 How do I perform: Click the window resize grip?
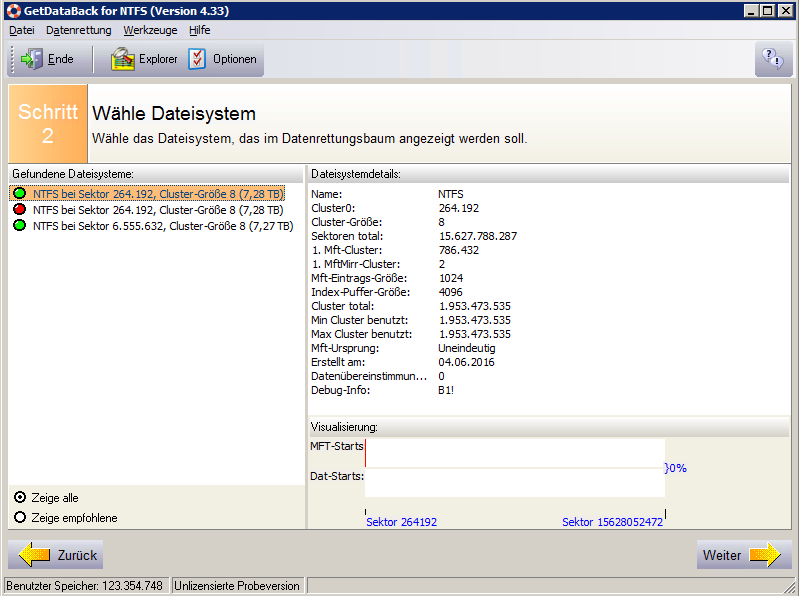[790, 587]
